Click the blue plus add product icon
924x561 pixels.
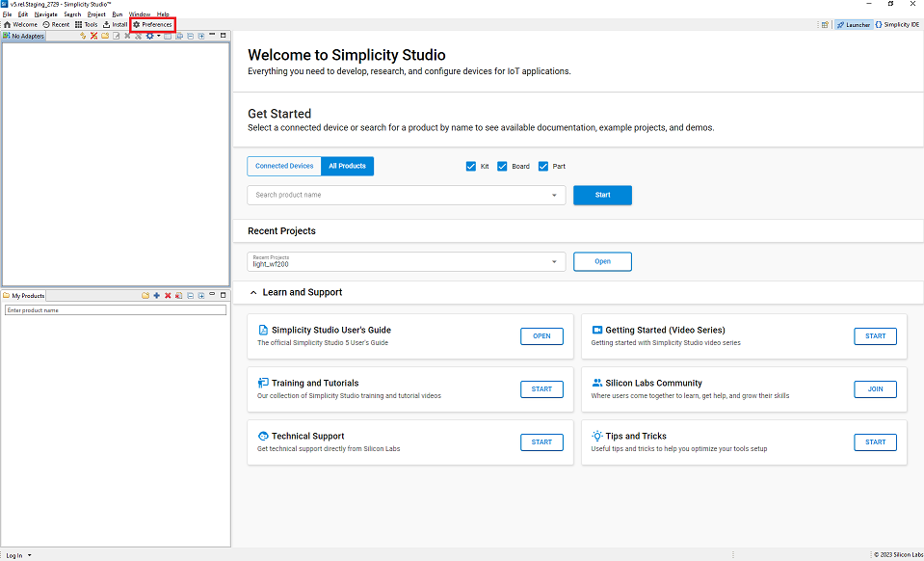(x=157, y=295)
